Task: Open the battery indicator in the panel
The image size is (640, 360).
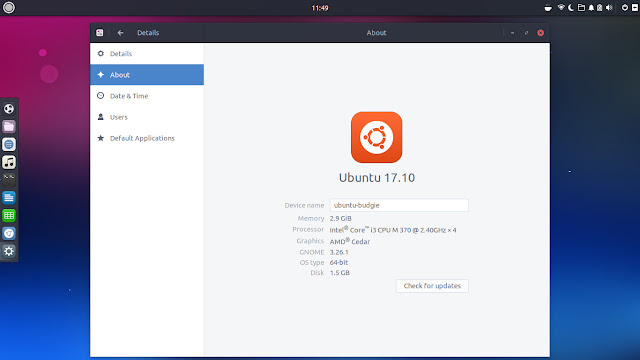Action: pyautogui.click(x=600, y=8)
